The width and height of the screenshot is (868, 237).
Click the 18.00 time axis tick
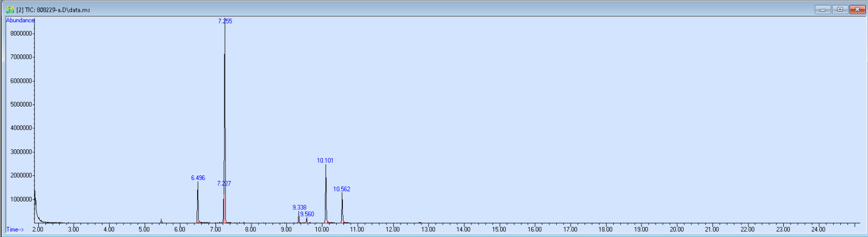(x=605, y=229)
